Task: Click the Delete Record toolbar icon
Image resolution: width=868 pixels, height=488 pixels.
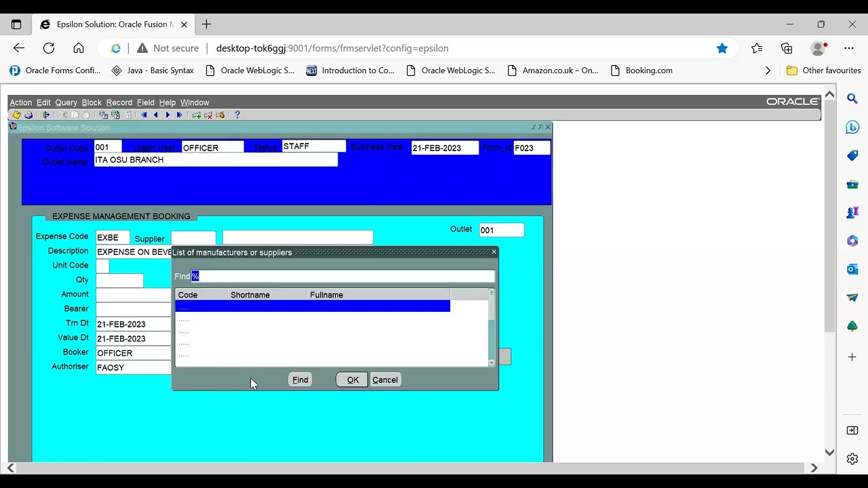Action: click(x=208, y=115)
